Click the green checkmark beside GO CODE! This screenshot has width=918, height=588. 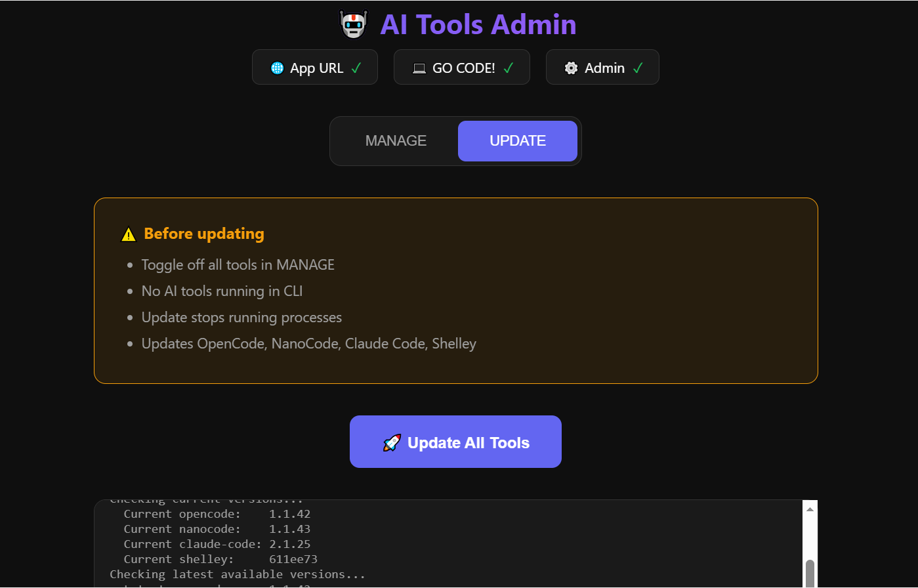pos(508,66)
